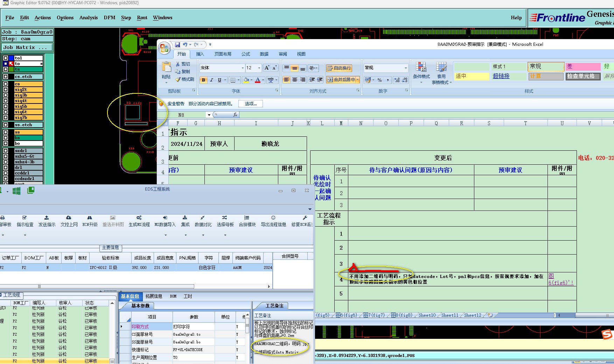The width and height of the screenshot is (614, 364).
Task: Undo last action in Excel
Action: [x=185, y=45]
